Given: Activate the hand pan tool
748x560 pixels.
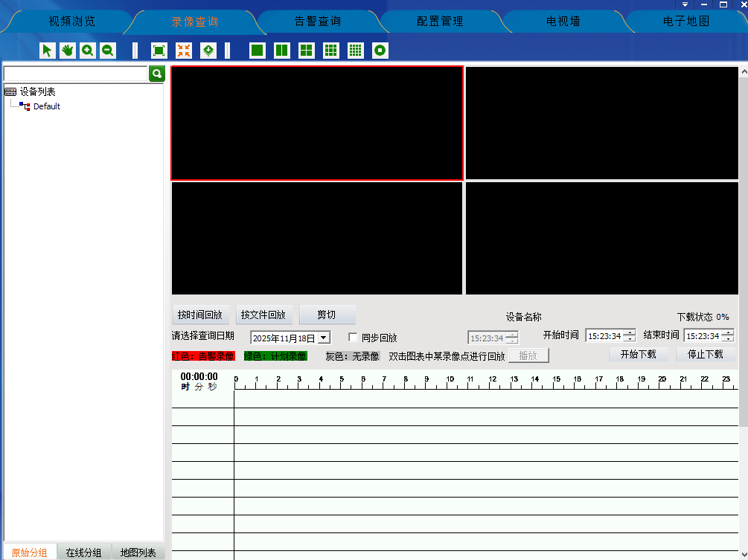Looking at the screenshot, I should point(68,51).
